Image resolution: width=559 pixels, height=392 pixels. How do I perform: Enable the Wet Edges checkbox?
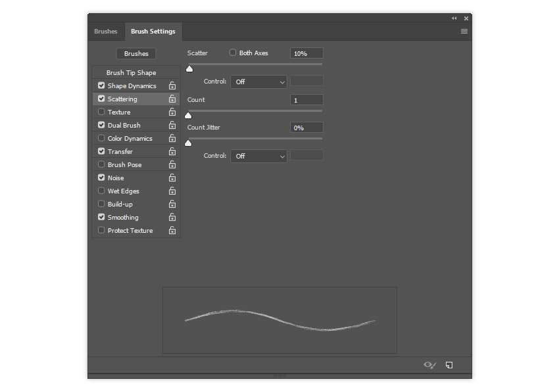click(x=101, y=191)
